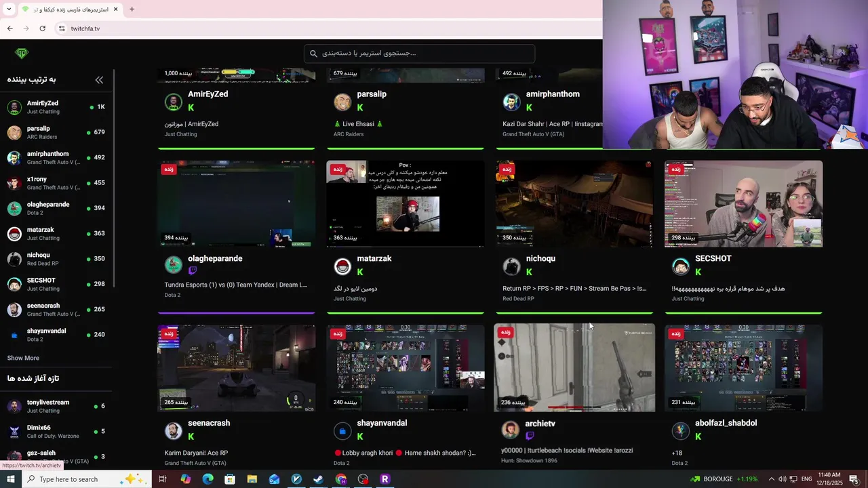Image resolution: width=868 pixels, height=488 pixels.
Task: Click Twitch icon under archietv name
Action: coord(530,436)
